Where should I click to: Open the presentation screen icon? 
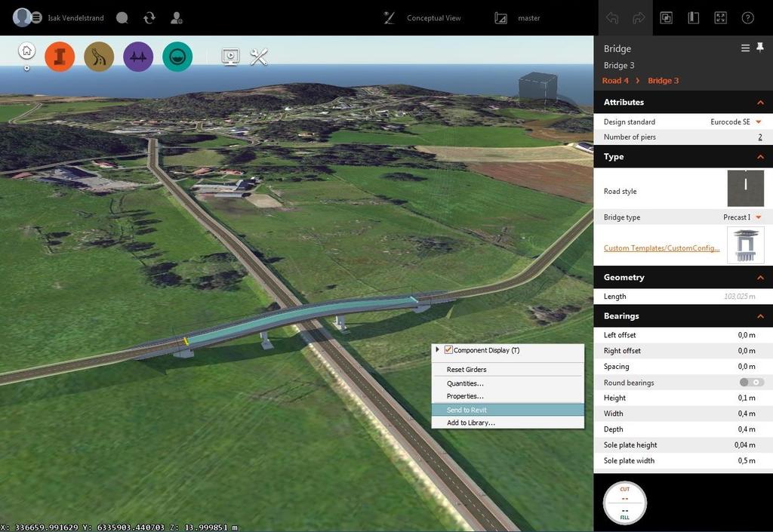[x=231, y=57]
